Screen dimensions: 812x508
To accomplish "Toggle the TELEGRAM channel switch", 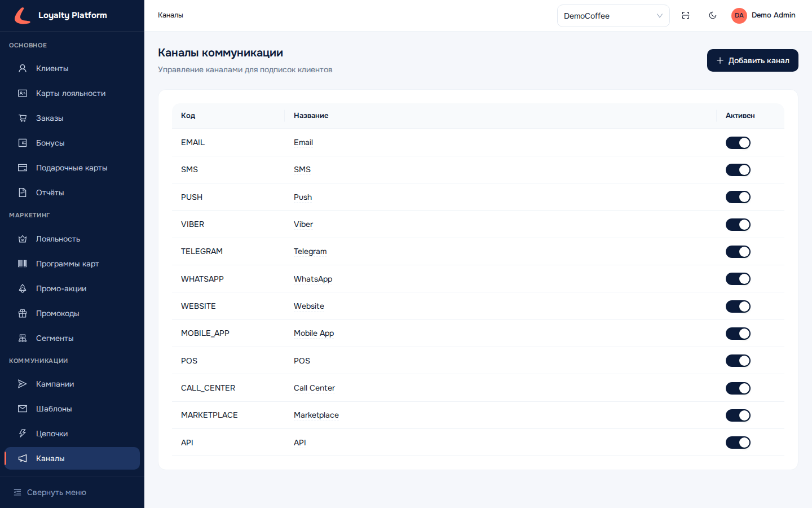I will 738,252.
